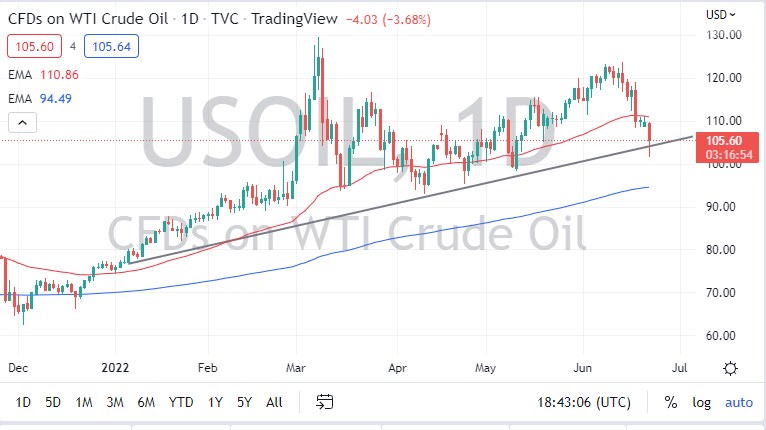
Task: Switch to the 6M range
Action: pos(146,402)
